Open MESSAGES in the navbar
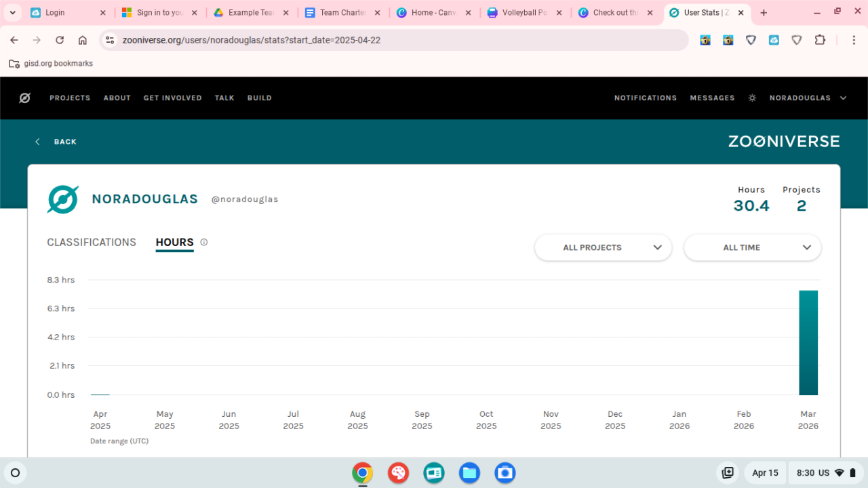The width and height of the screenshot is (868, 488). 712,98
